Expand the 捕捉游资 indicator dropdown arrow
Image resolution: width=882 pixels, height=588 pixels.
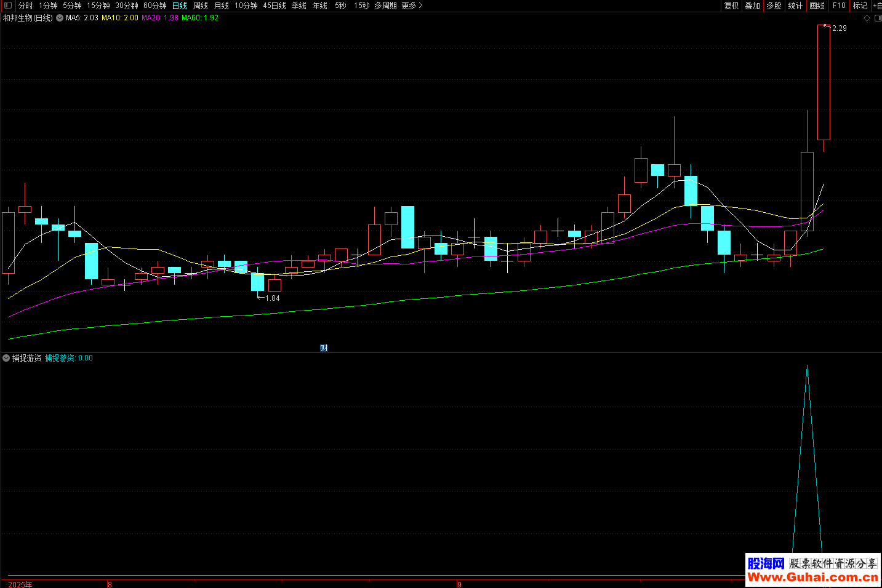pos(6,358)
